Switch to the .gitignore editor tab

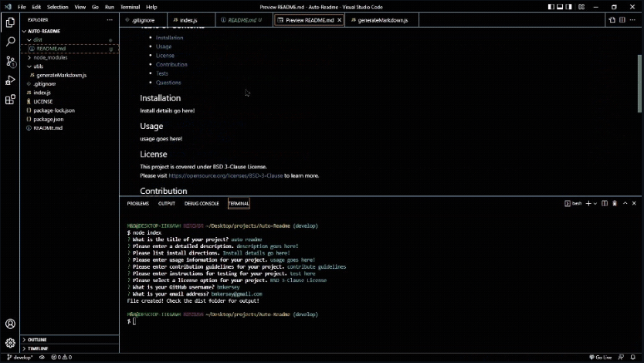(144, 20)
